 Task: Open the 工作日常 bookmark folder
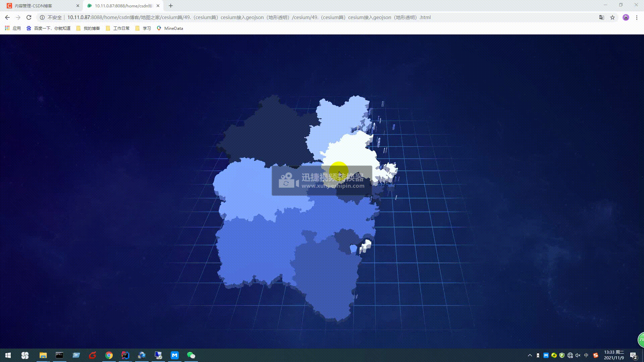pyautogui.click(x=118, y=28)
